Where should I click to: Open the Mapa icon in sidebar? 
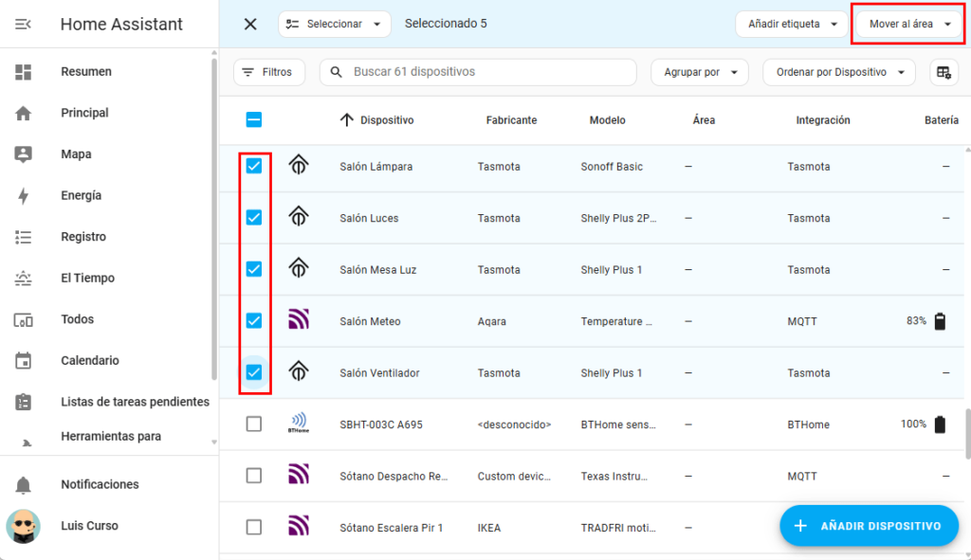coord(24,154)
